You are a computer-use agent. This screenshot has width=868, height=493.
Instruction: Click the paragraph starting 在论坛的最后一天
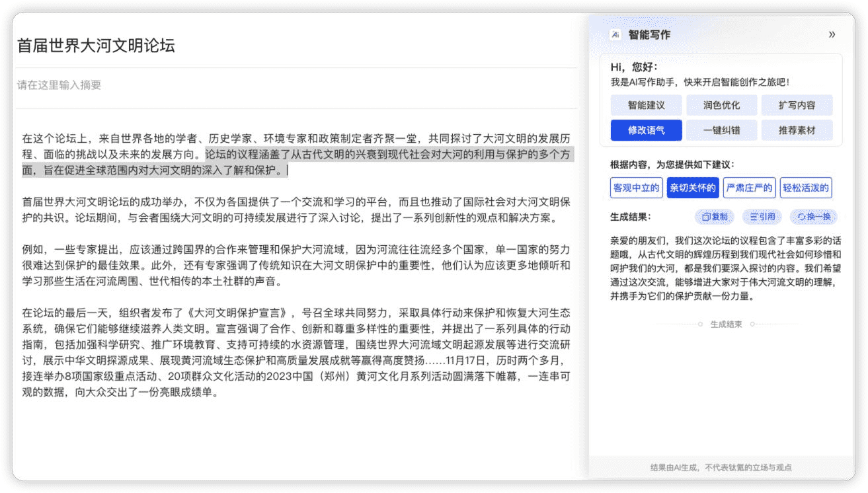pyautogui.click(x=296, y=352)
